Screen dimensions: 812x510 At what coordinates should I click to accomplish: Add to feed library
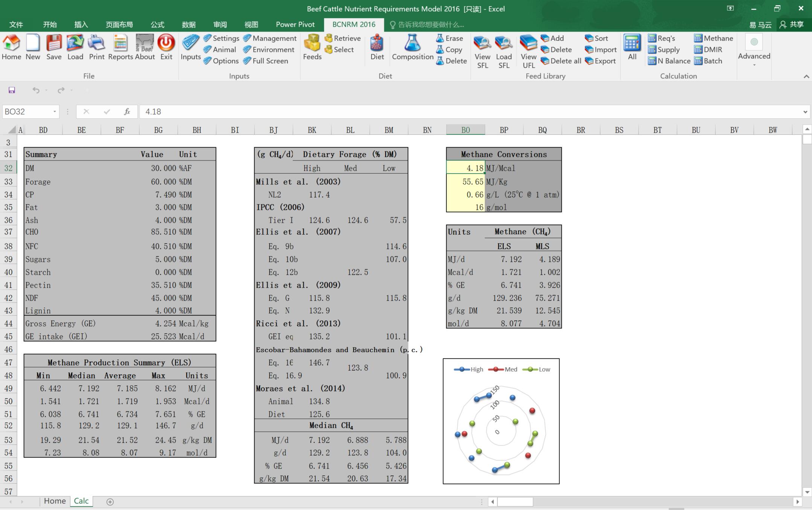pos(552,38)
